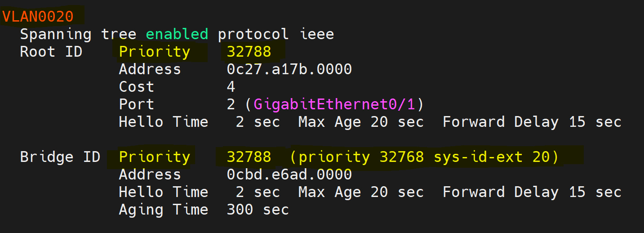Click Root ID 'Max Age 20 sec' text
Viewport: 644px width, 233px height.
[x=361, y=122]
